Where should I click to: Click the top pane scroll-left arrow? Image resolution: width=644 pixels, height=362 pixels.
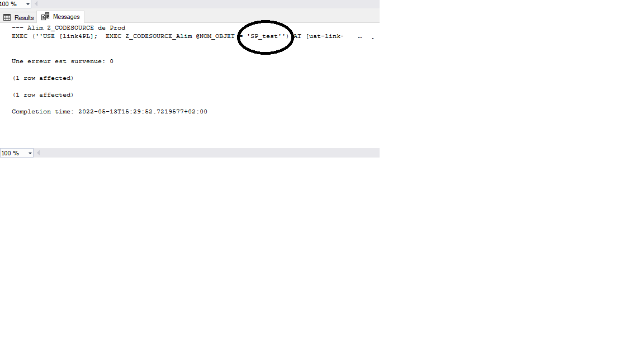tap(36, 4)
